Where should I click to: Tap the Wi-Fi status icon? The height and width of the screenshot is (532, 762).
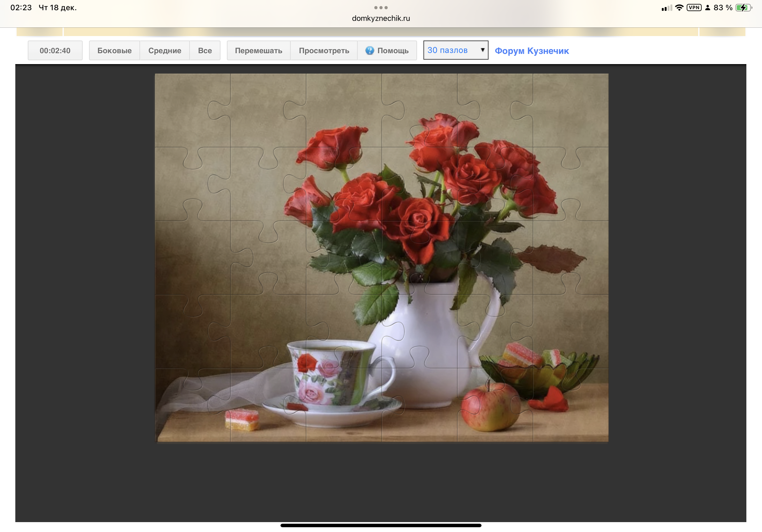679,8
